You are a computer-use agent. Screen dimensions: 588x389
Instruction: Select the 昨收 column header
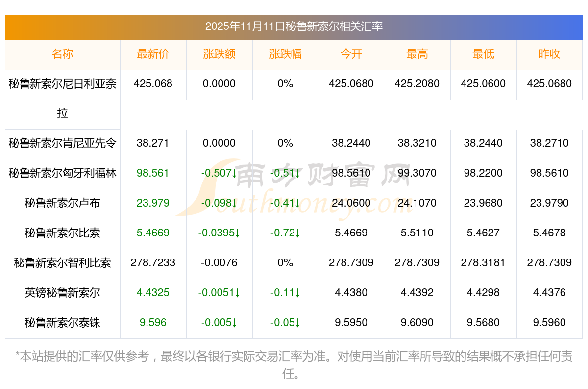(x=549, y=54)
